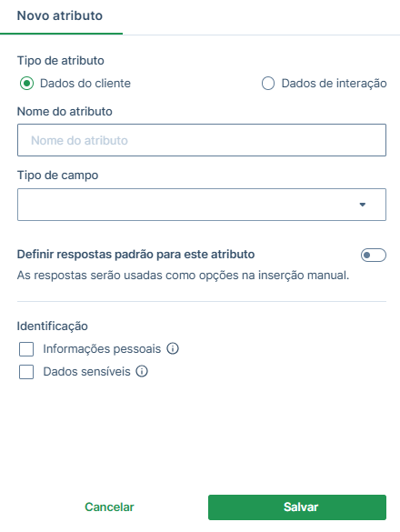Open info icon beside Dados sensíveis
The height and width of the screenshot is (532, 400).
[x=142, y=371]
